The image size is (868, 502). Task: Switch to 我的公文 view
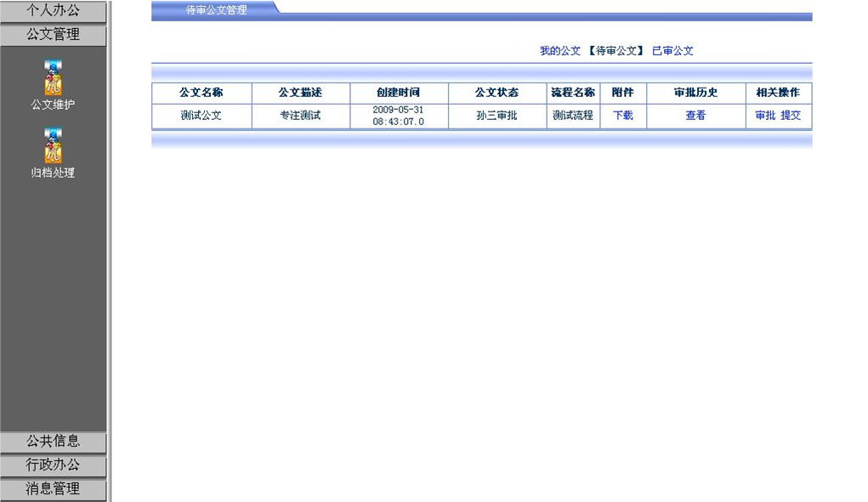560,51
